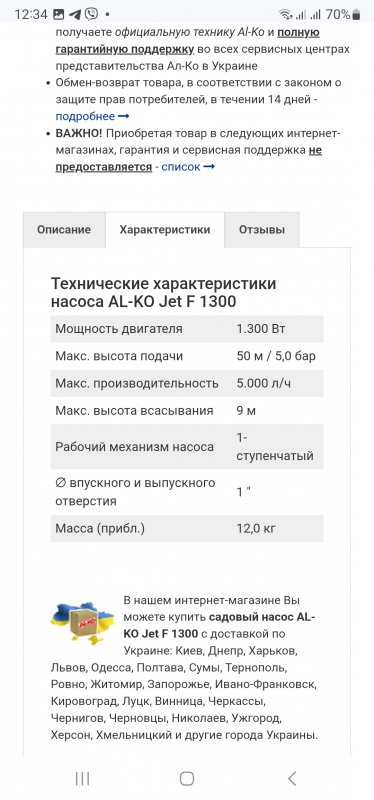Open the Viber notification icon in status bar
This screenshot has width=374, height=800.
click(x=91, y=14)
